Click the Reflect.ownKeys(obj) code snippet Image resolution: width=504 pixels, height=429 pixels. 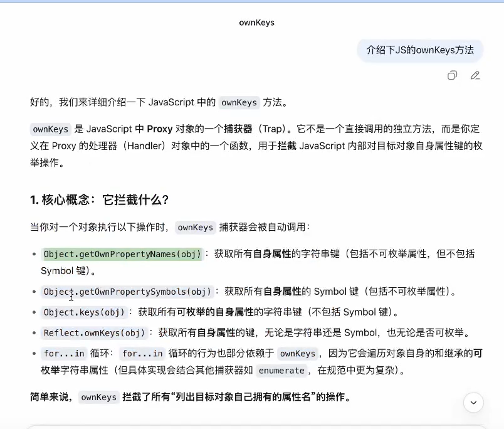click(x=94, y=333)
